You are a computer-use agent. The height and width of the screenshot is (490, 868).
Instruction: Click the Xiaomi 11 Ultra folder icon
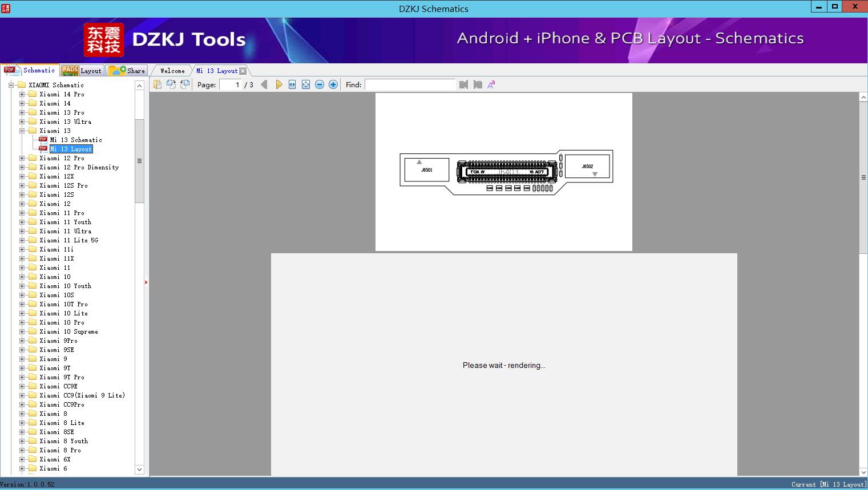pos(33,231)
